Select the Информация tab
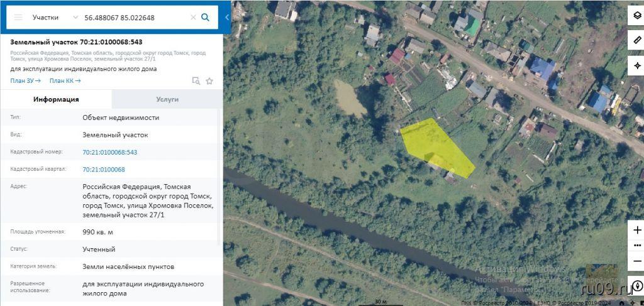 (56, 99)
